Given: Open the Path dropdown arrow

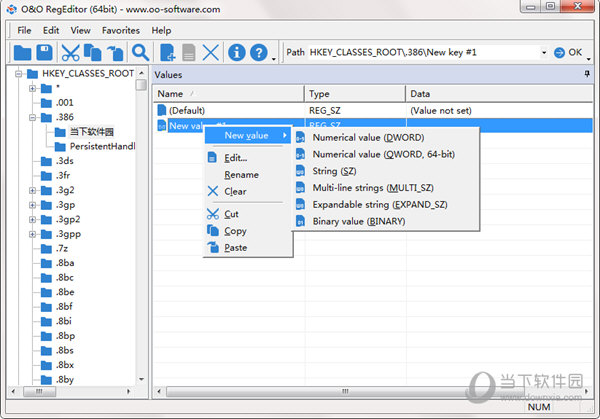Looking at the screenshot, I should [x=544, y=52].
